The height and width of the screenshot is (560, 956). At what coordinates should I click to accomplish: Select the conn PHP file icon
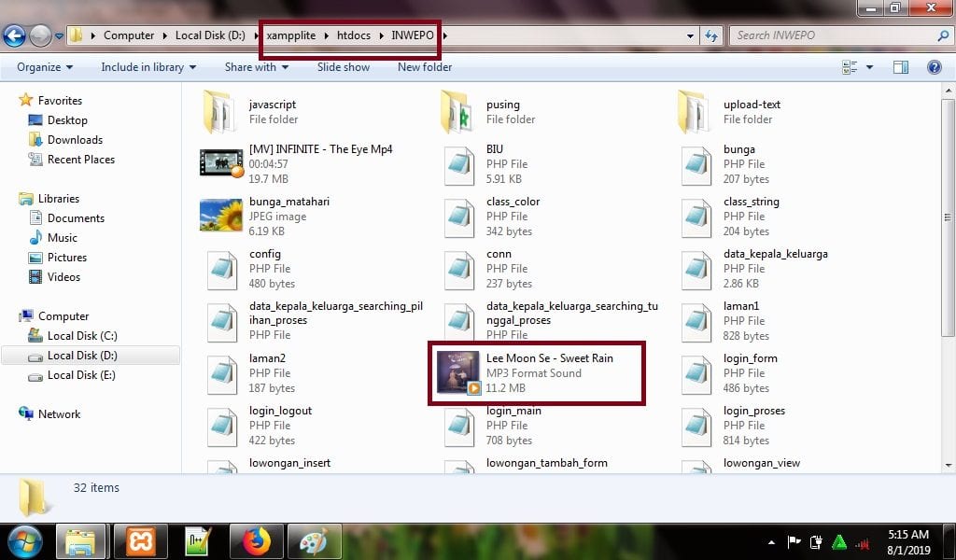click(x=459, y=271)
